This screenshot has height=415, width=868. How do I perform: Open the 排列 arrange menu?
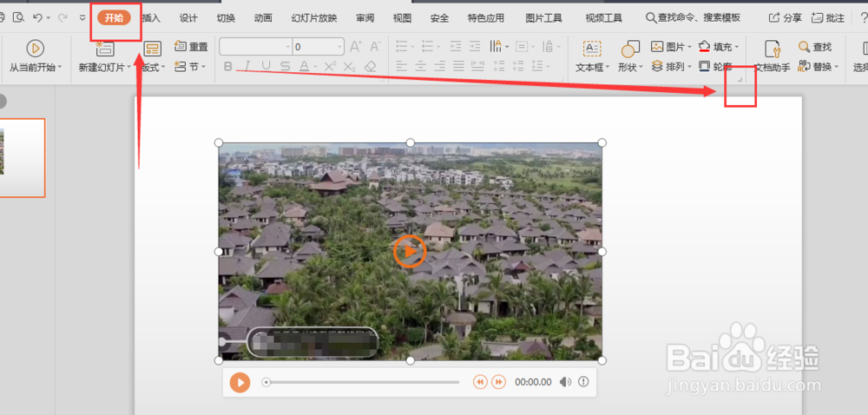672,66
